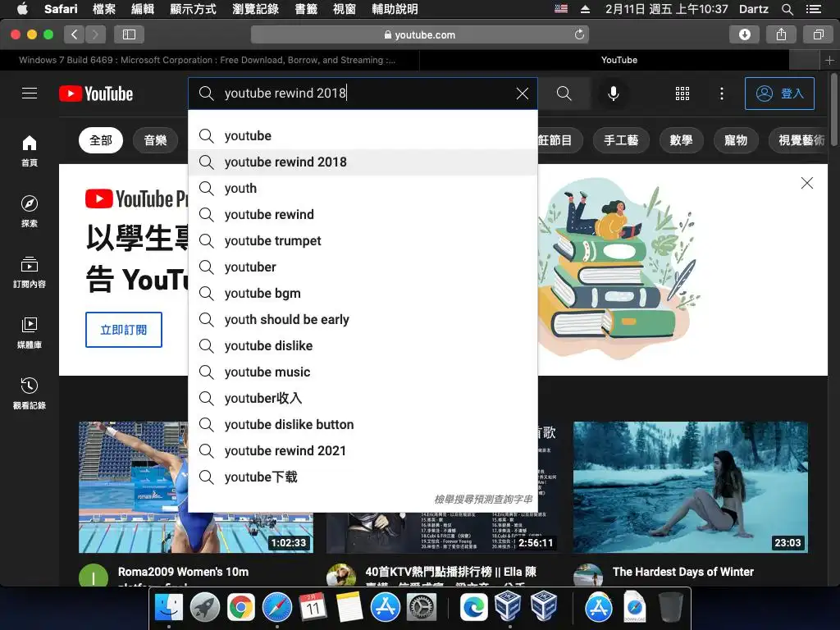Open The Hardest Days of Winter thumbnail

691,487
